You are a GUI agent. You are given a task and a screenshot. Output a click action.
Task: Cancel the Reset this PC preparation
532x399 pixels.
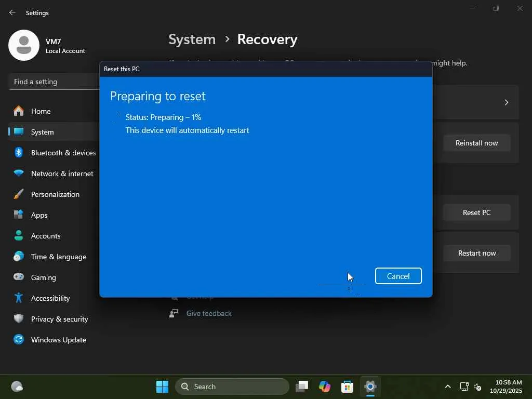(x=398, y=276)
